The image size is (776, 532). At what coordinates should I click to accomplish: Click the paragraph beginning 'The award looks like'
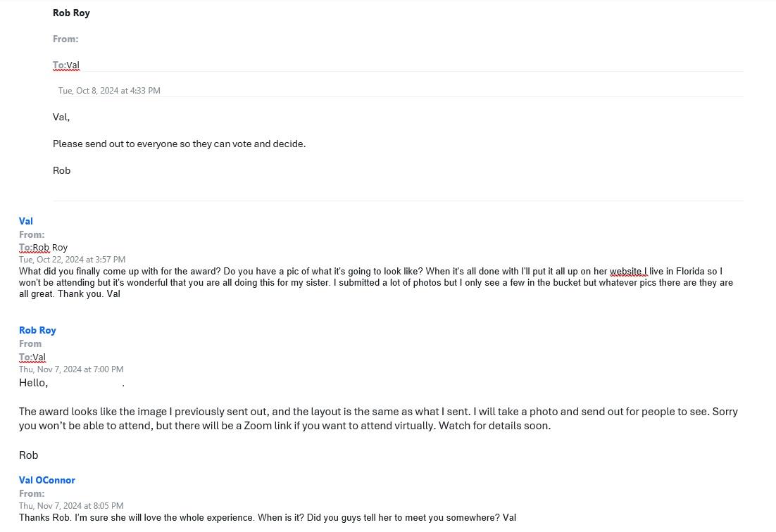[378, 418]
